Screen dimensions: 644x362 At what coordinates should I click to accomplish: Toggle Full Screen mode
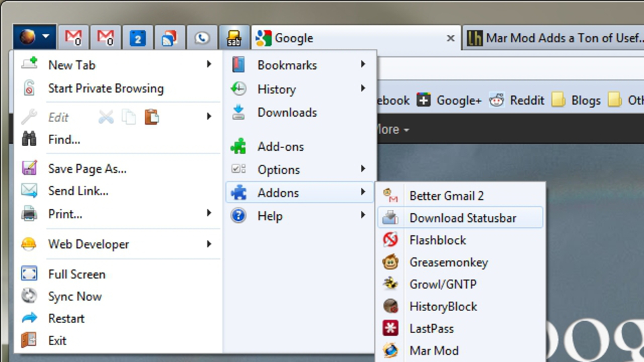(x=117, y=274)
